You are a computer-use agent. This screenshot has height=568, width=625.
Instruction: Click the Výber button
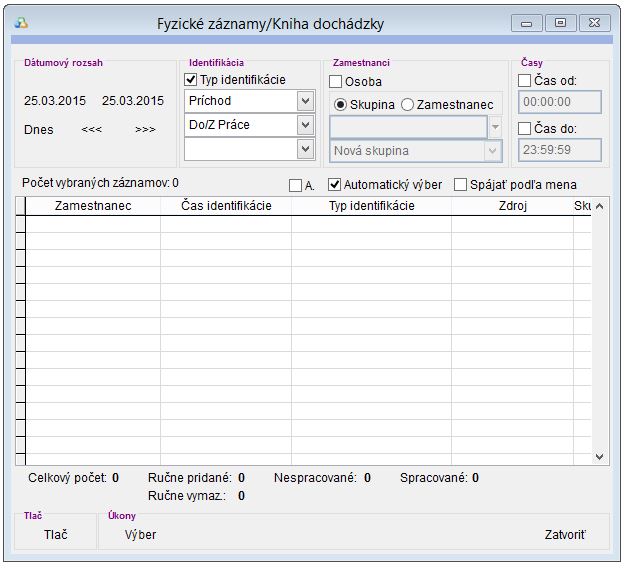coord(140,535)
